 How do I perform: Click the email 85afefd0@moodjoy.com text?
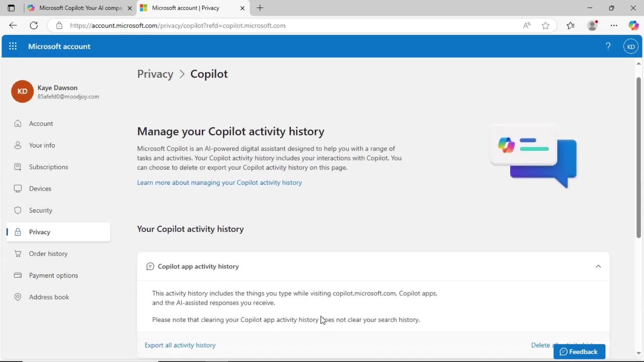tap(68, 97)
